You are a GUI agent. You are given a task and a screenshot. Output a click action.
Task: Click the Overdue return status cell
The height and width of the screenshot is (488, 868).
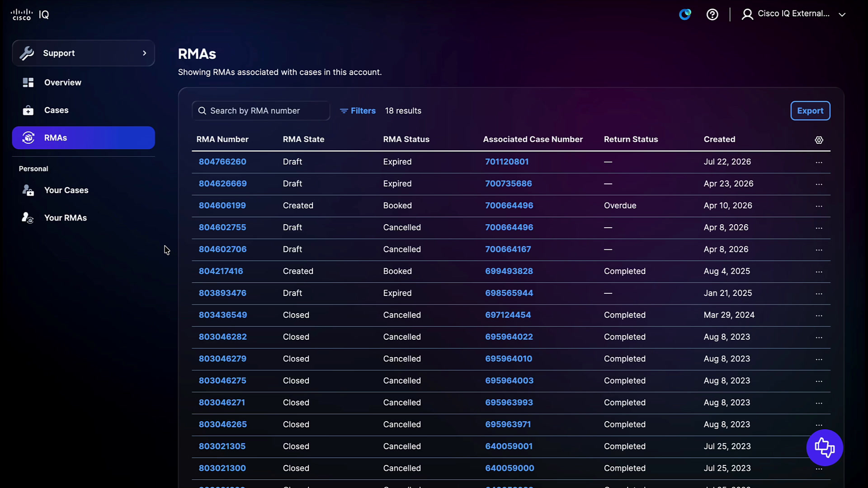coord(620,205)
